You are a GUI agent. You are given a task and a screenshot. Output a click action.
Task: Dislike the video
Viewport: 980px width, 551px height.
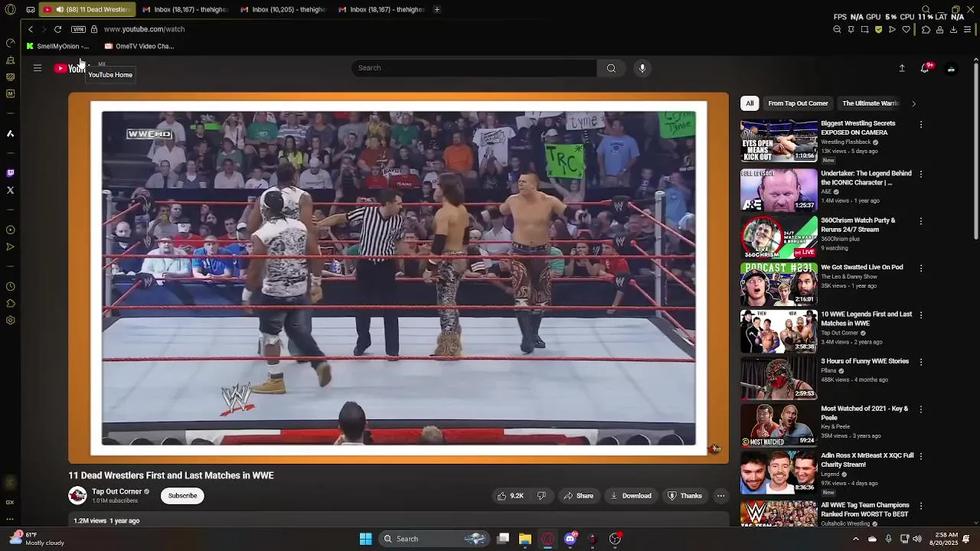click(x=541, y=496)
